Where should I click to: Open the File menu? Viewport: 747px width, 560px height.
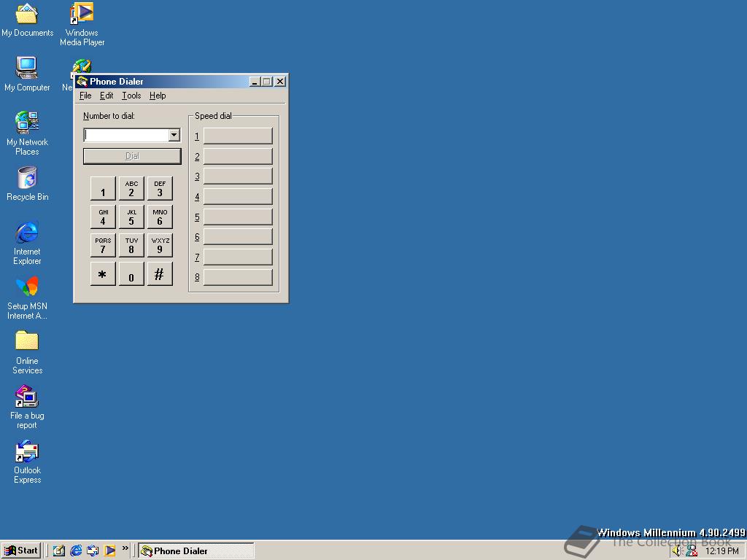(85, 96)
